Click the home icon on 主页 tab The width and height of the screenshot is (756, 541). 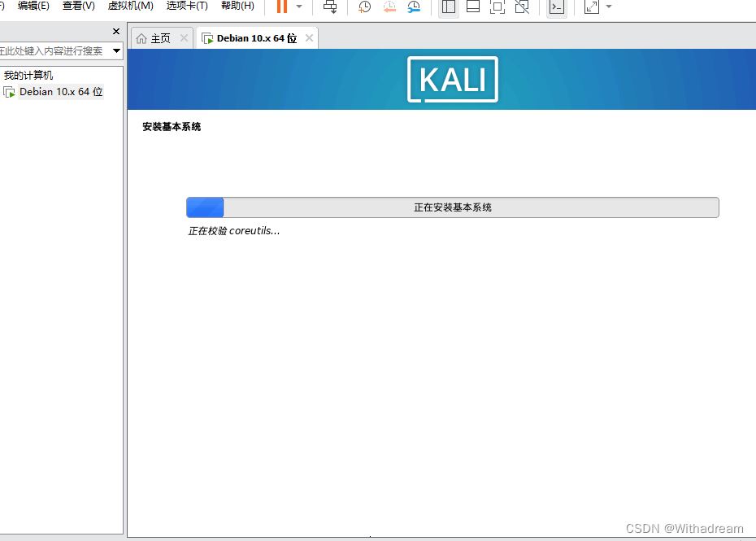[141, 38]
